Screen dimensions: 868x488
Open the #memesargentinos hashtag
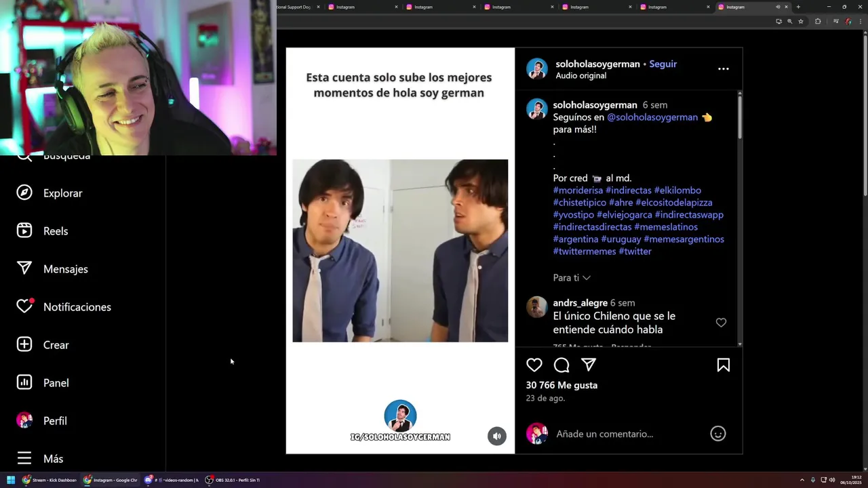click(x=684, y=239)
